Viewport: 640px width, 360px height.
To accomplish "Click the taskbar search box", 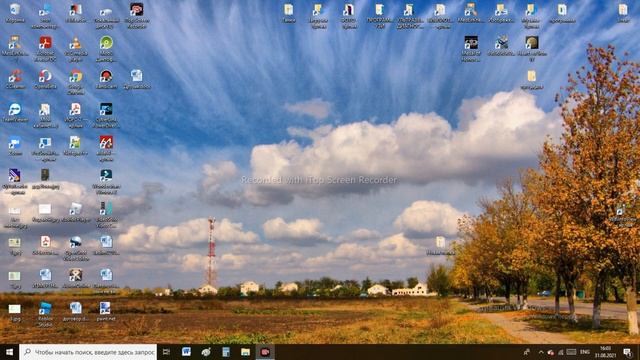I will [88, 352].
